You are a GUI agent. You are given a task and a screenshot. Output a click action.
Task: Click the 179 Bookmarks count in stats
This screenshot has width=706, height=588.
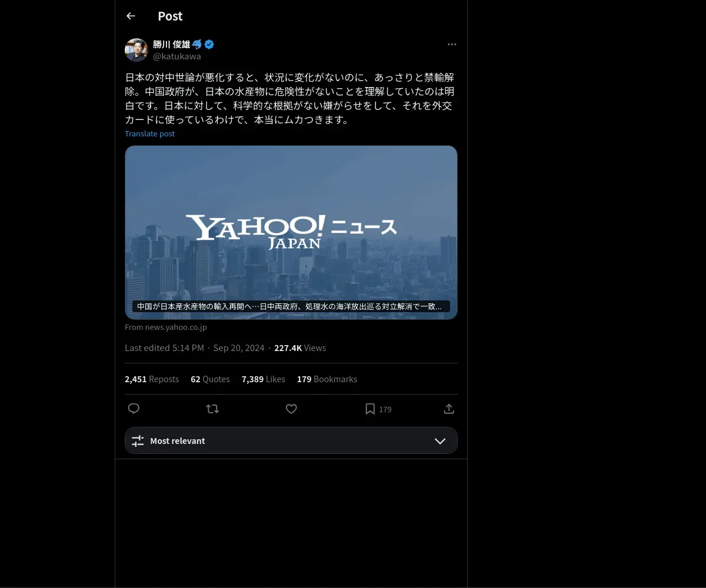[327, 379]
